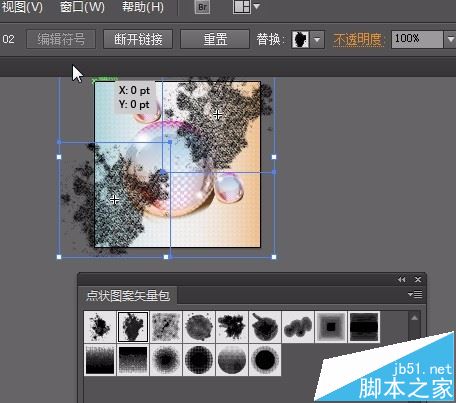Expand the arrange documents dropdown arrow
This screenshot has width=456, height=403.
256,6
